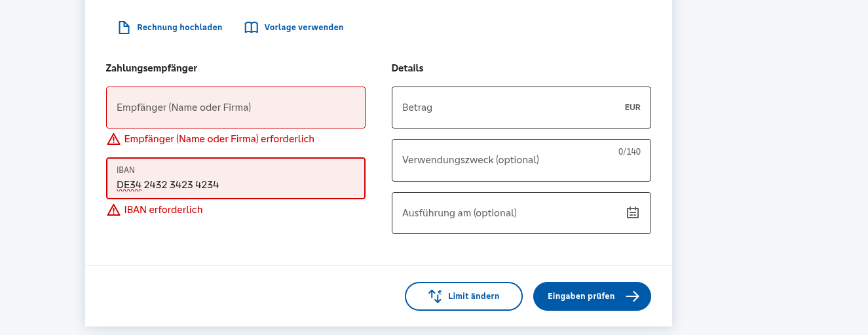This screenshot has height=335, width=868.
Task: Focus the Empfänger (Name oder Firma) field
Action: coord(236,108)
